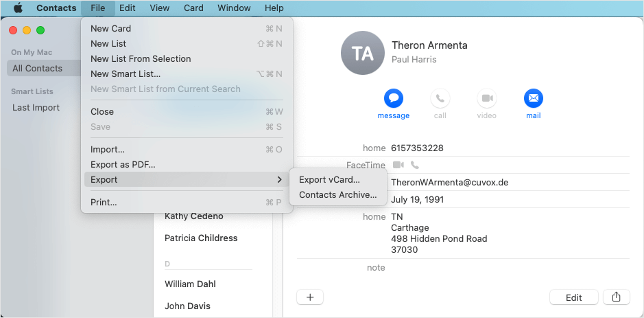
Task: Click the call icon button
Action: (x=440, y=98)
